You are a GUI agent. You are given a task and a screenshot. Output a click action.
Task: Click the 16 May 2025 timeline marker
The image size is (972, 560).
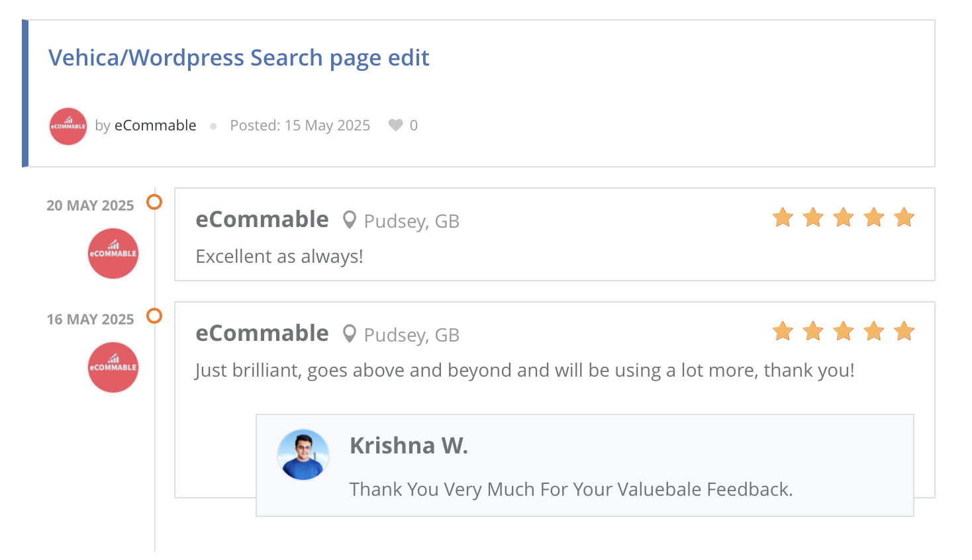(154, 316)
